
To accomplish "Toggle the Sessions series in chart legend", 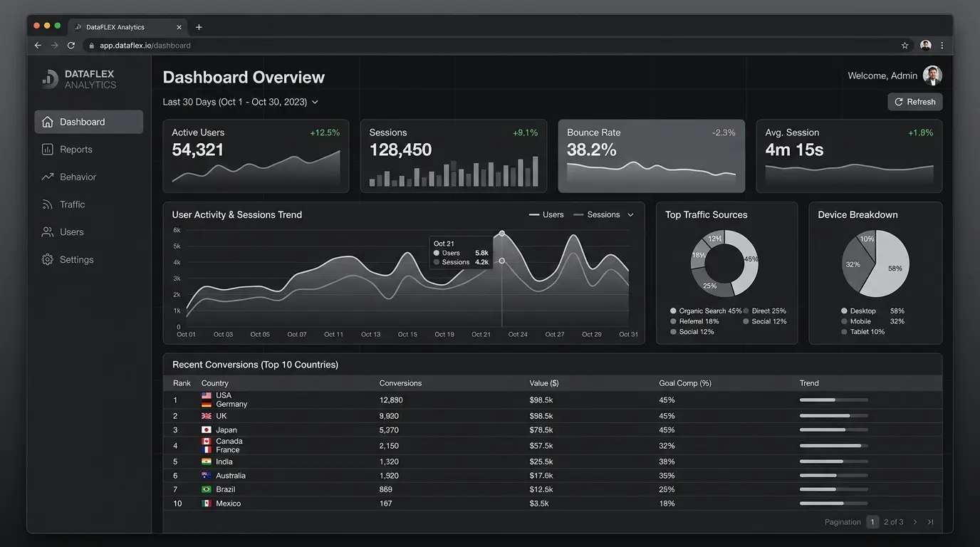I will [x=597, y=214].
